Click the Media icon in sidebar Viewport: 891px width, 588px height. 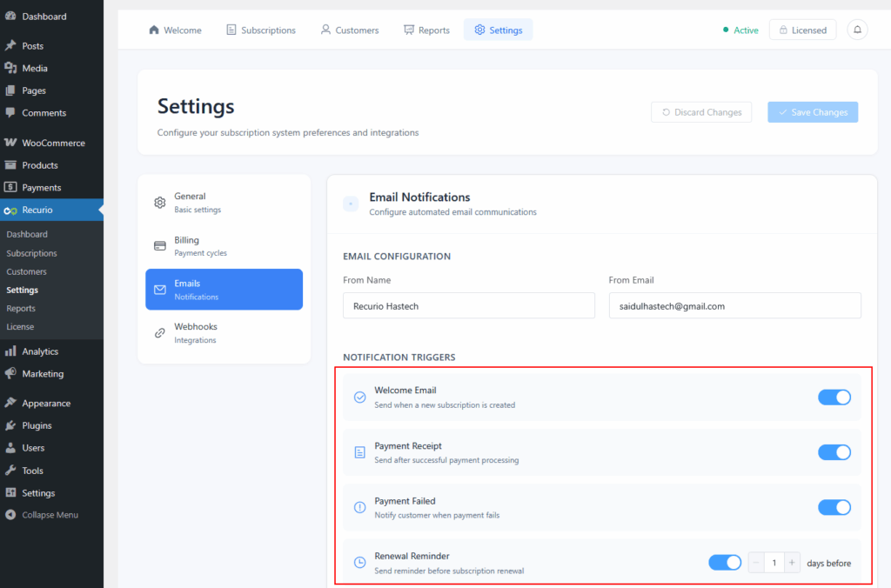[x=10, y=68]
